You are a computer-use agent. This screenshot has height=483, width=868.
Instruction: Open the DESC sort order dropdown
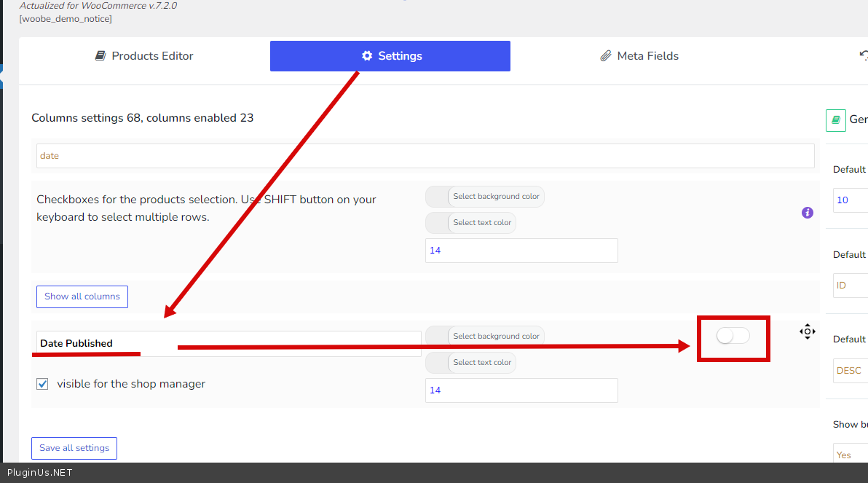coord(850,370)
